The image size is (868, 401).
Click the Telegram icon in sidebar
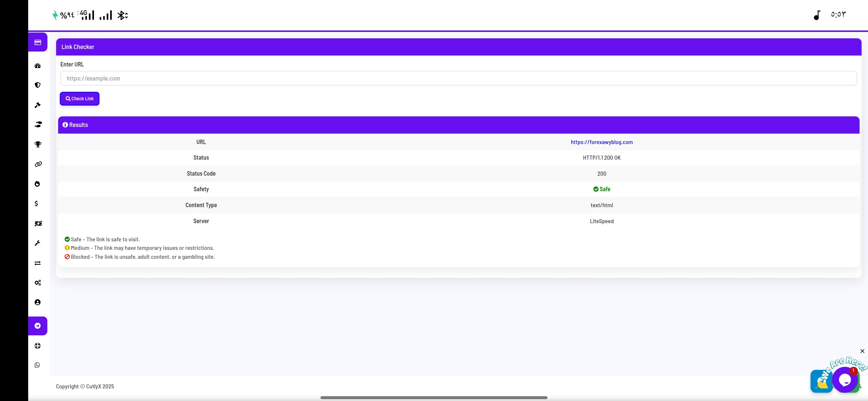[37, 326]
